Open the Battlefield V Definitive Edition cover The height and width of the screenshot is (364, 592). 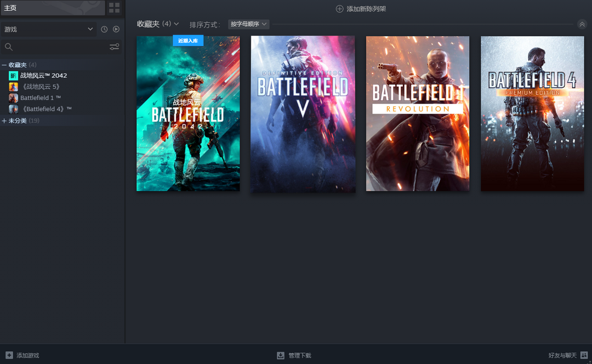[303, 114]
